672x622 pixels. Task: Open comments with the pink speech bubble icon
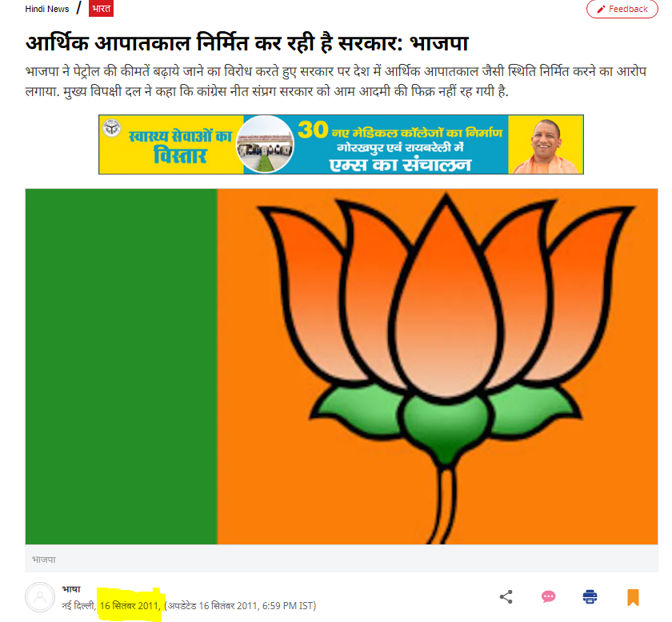(x=548, y=596)
